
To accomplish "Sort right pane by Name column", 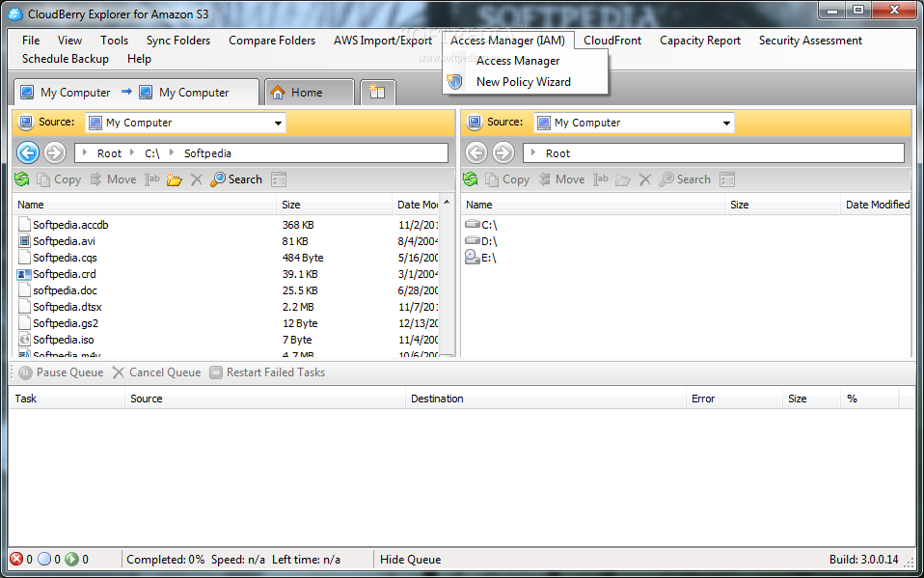I will click(x=592, y=205).
